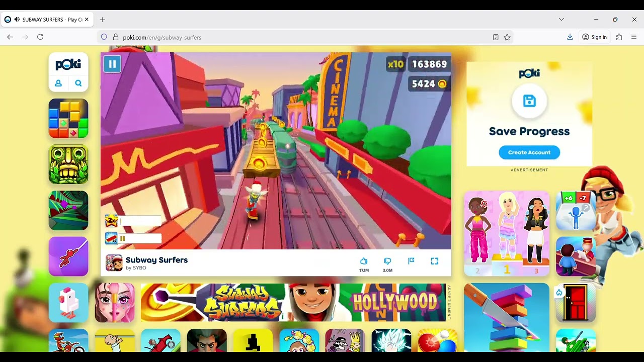Click the super sneakers powerup bar
This screenshot has height=362, width=644.
[x=133, y=238]
